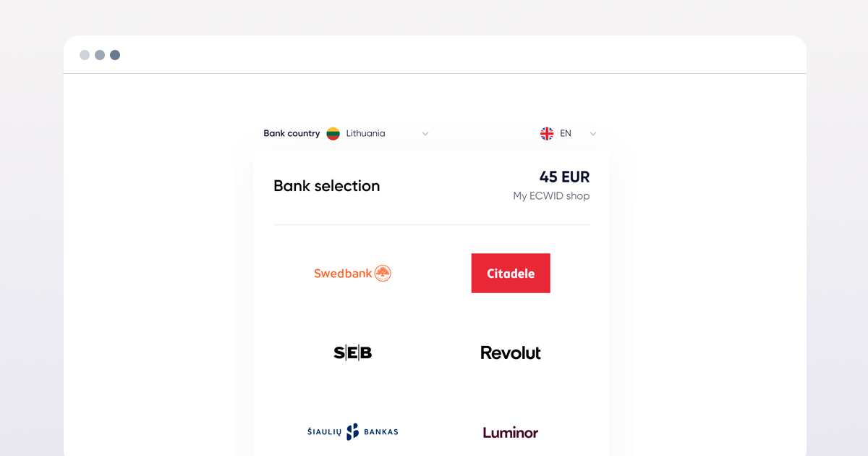868x456 pixels.
Task: Click the 45 EUR amount
Action: [564, 177]
